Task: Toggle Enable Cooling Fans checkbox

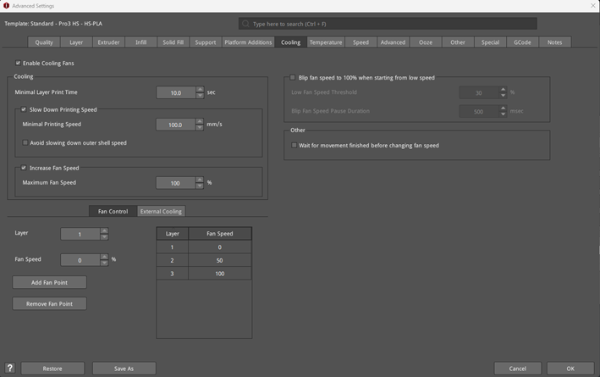Action: (x=18, y=63)
